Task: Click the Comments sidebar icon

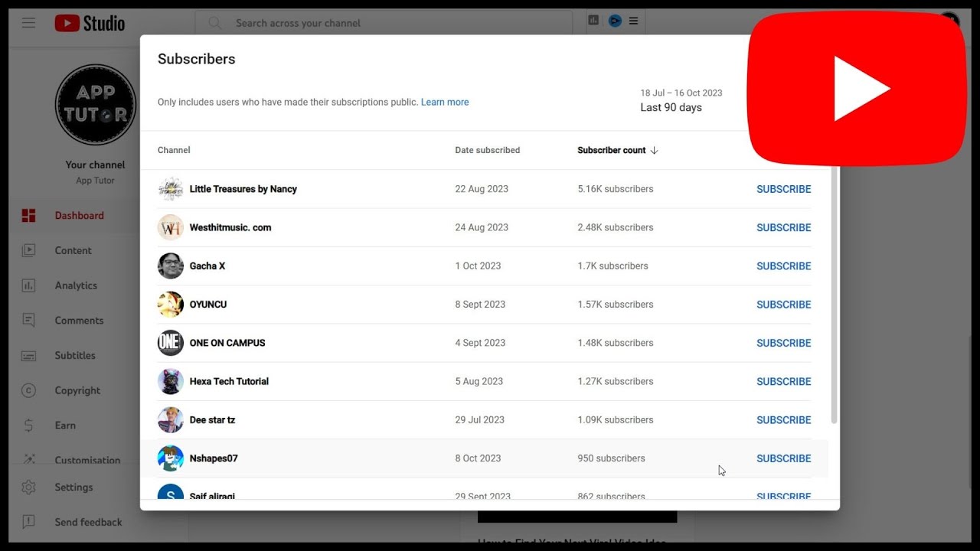Action: point(28,321)
